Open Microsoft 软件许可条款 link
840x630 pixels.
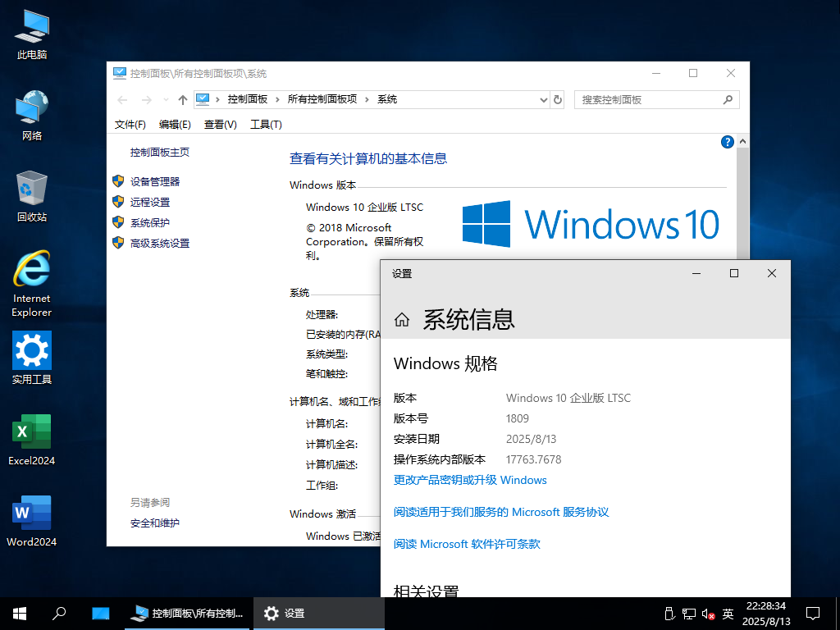(467, 545)
